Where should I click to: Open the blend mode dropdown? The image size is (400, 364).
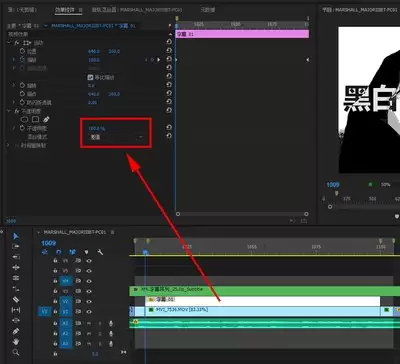(x=116, y=137)
